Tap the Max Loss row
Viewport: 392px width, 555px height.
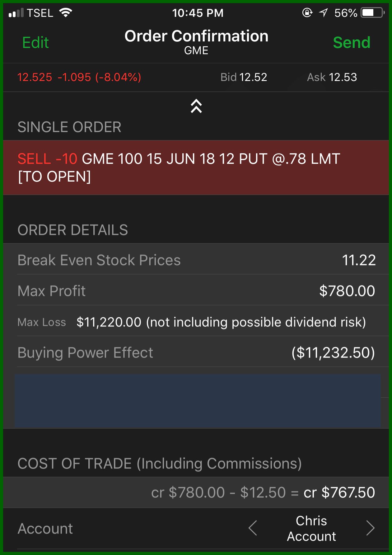[x=196, y=322]
